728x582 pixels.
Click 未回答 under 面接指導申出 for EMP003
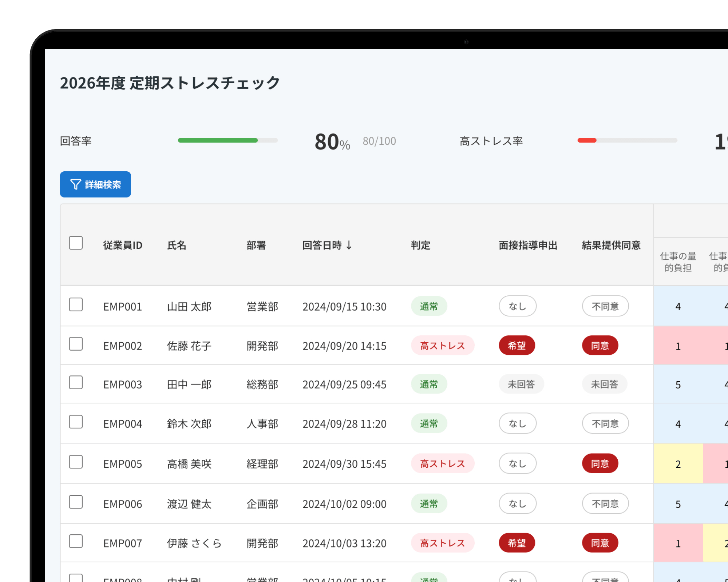coord(521,384)
